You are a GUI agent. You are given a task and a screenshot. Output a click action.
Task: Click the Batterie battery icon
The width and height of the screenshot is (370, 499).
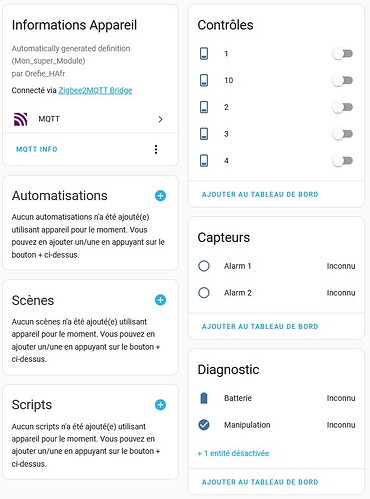204,398
